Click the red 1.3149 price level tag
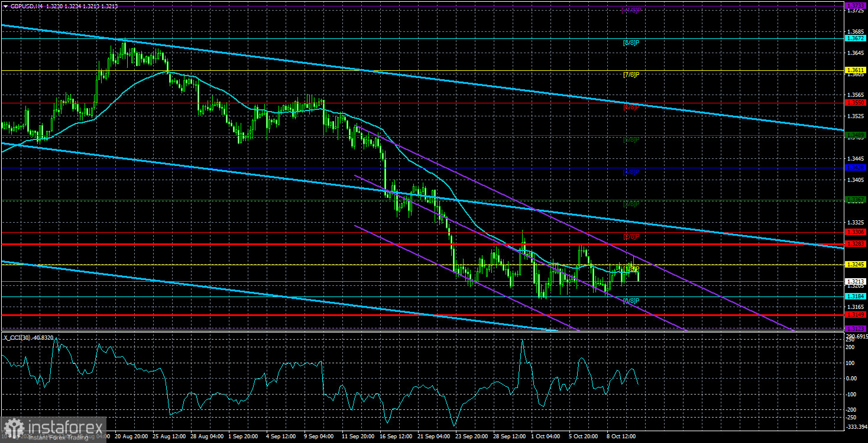 [856, 315]
